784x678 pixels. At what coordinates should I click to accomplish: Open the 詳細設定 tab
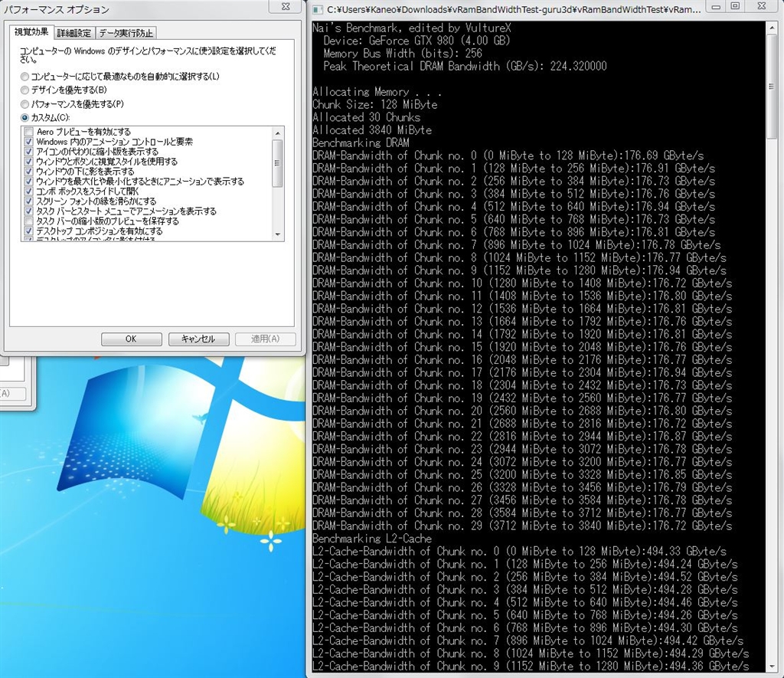[x=74, y=33]
